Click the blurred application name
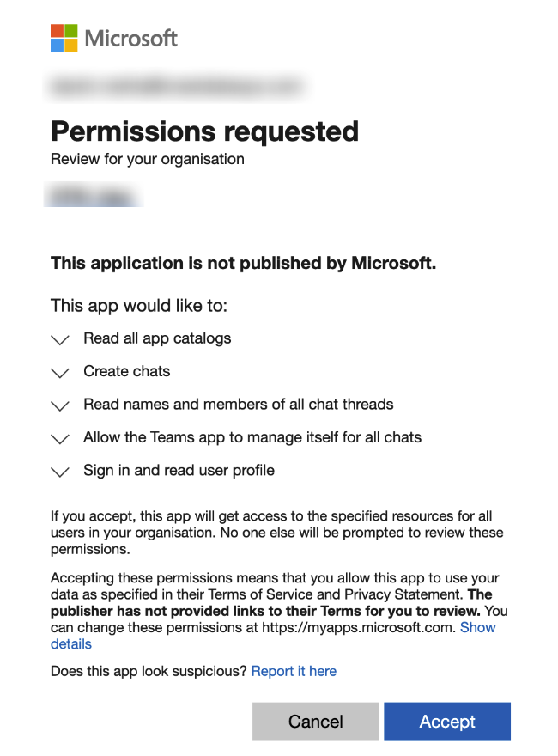This screenshot has width=558, height=756. coord(93,195)
